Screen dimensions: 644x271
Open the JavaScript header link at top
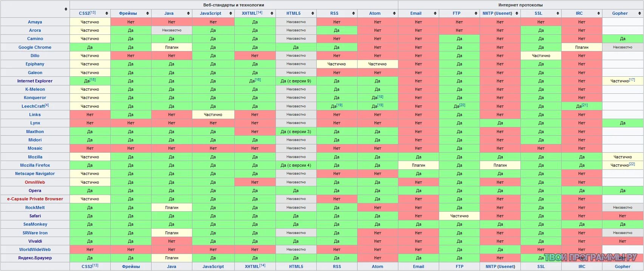pos(211,13)
